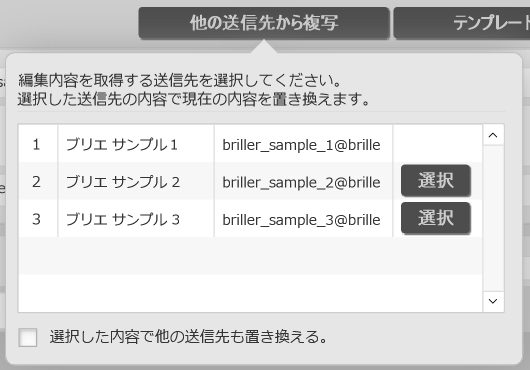Select the ブリエ サンプル 1 name cell
Viewport: 530px width, 370px height.
coord(136,145)
